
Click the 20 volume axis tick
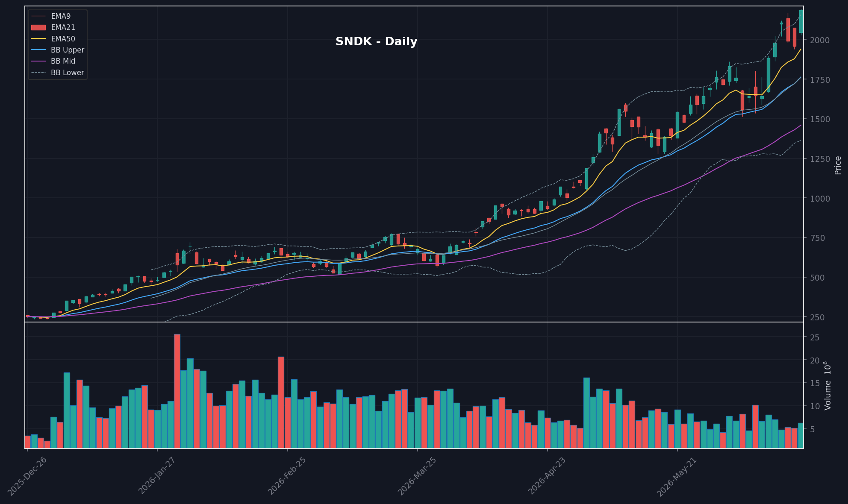[x=815, y=361]
